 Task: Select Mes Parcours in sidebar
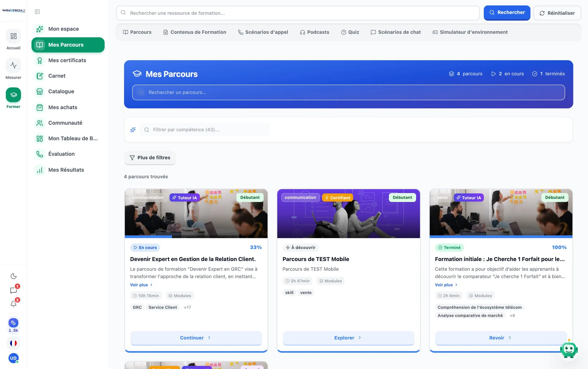click(x=68, y=45)
